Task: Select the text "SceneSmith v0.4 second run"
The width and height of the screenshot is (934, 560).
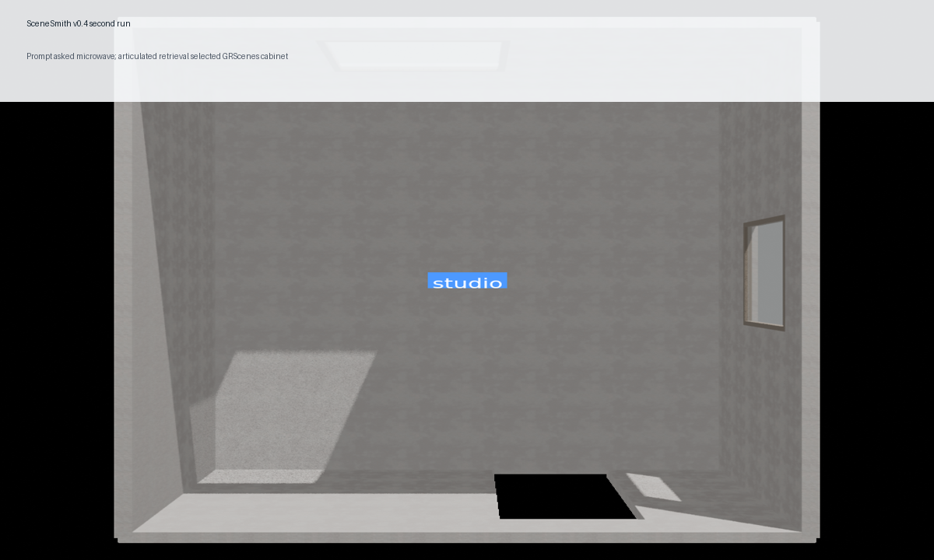Action: click(x=79, y=24)
